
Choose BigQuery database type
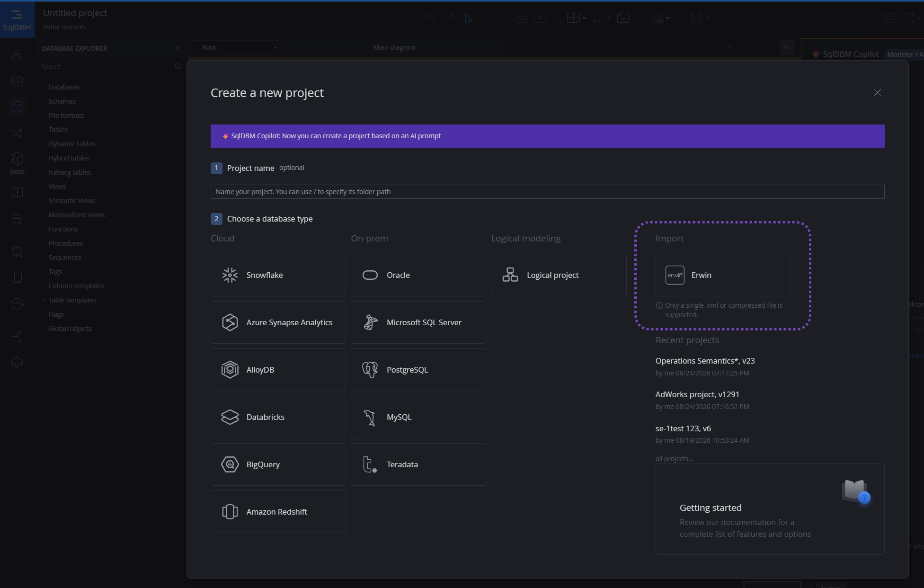click(278, 464)
